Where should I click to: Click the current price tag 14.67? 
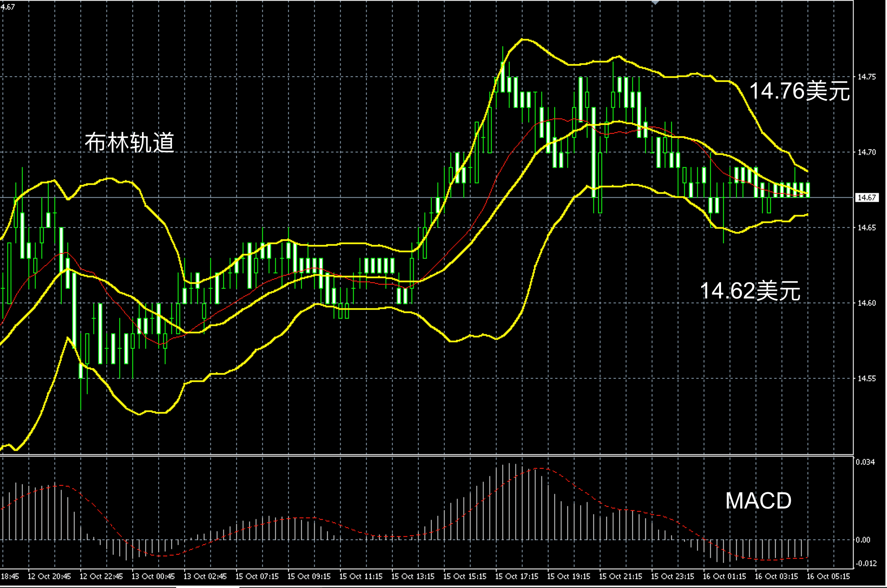867,197
